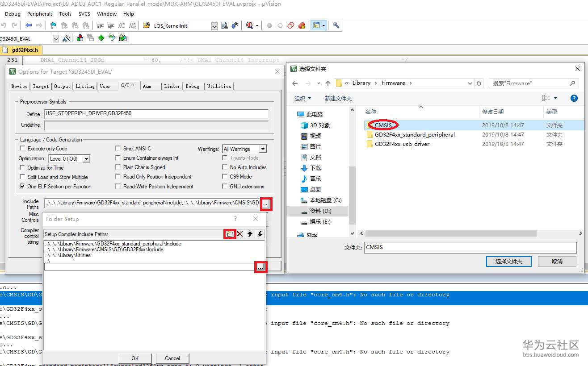Open the browse button in the new path row
The image size is (588, 366).
click(260, 267)
